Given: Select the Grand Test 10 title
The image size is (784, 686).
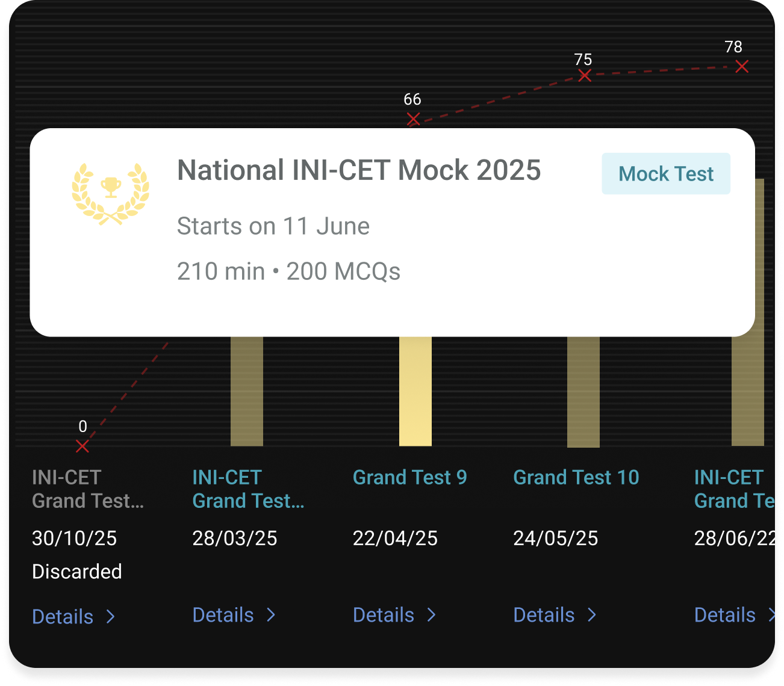Looking at the screenshot, I should 576,477.
